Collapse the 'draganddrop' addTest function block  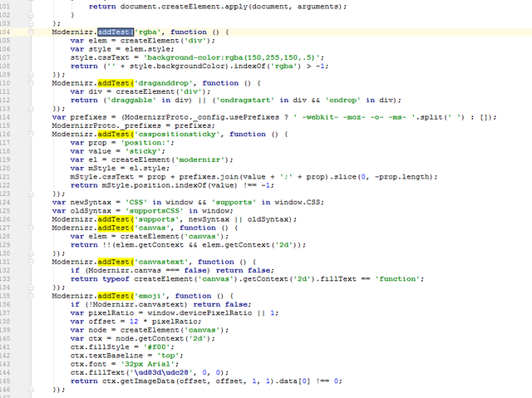(31, 83)
